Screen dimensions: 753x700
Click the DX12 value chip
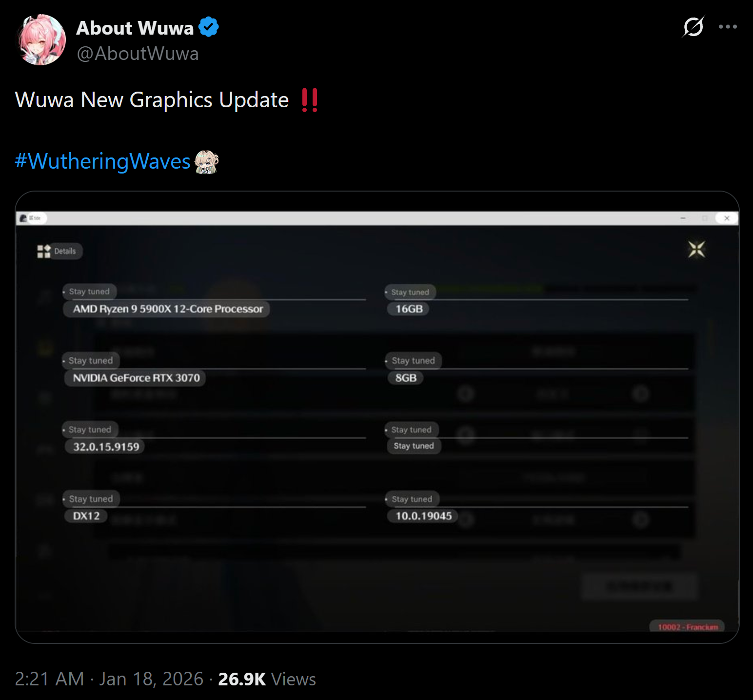pyautogui.click(x=86, y=516)
